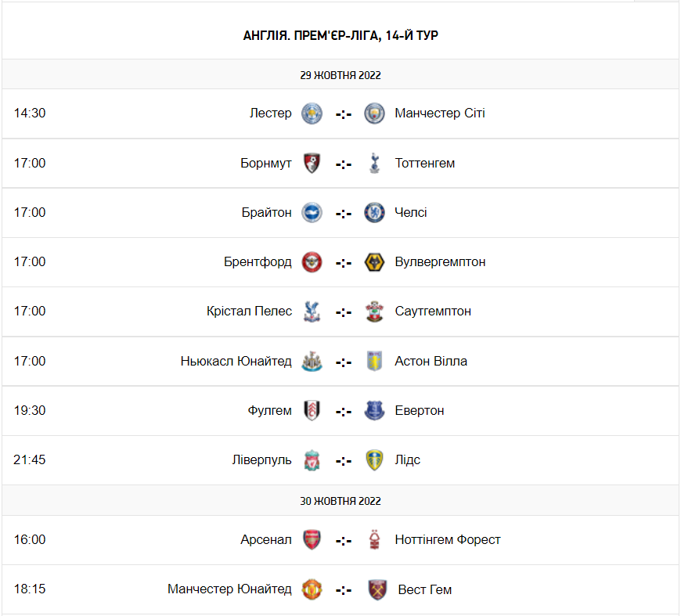Click the Tottenham club crest icon
The width and height of the screenshot is (681, 616).
[375, 163]
